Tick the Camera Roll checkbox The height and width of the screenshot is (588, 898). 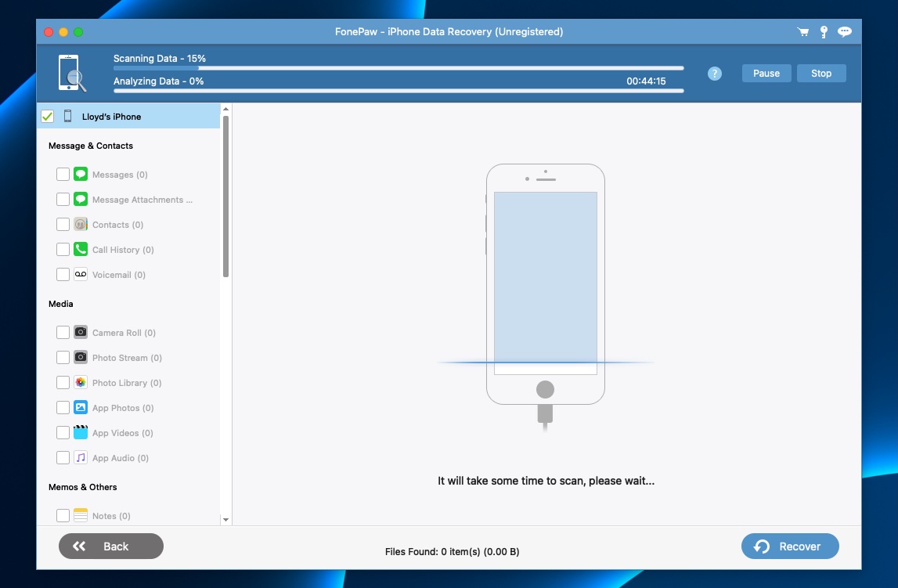click(x=63, y=332)
